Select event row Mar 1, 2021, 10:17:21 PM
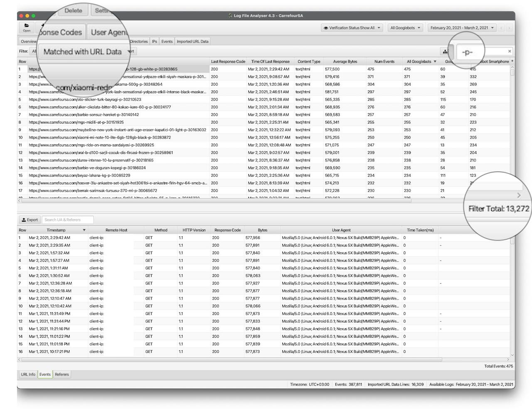Viewport: 532px width, 411px height. [264, 352]
